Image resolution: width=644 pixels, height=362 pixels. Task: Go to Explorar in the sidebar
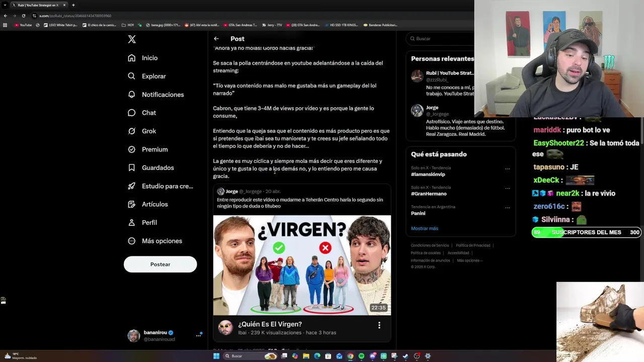[x=147, y=76]
